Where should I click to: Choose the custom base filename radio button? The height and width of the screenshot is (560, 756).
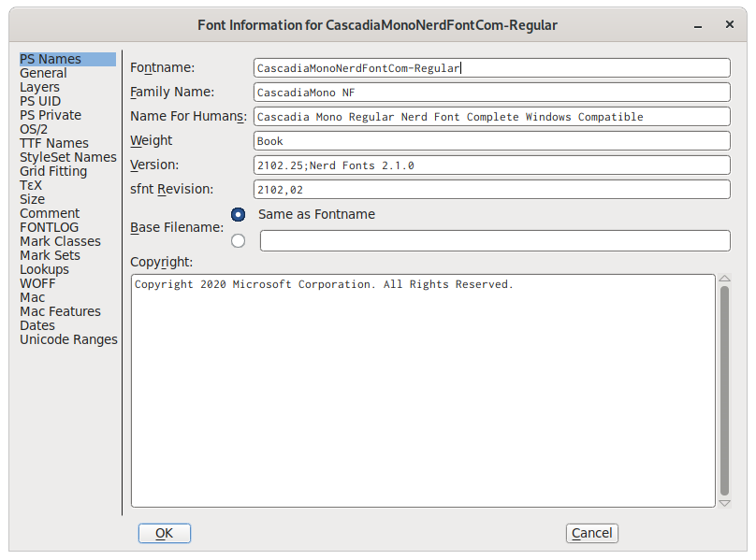coord(238,240)
